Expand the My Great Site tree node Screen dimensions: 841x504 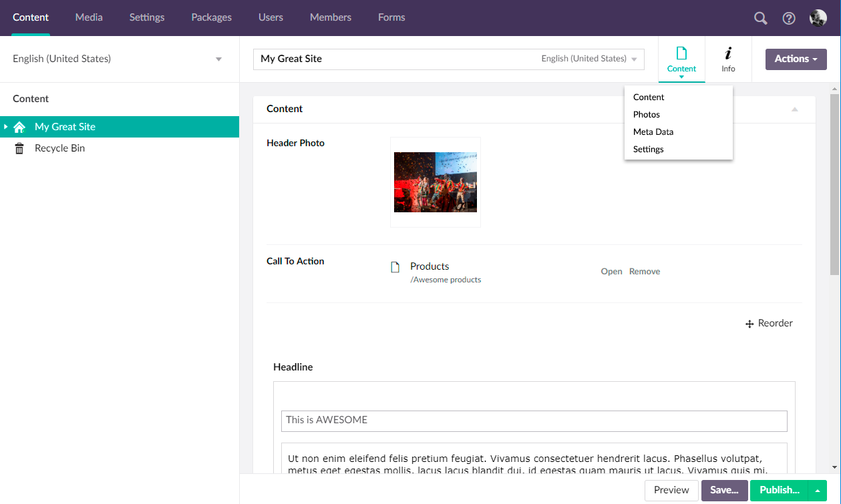(x=5, y=126)
